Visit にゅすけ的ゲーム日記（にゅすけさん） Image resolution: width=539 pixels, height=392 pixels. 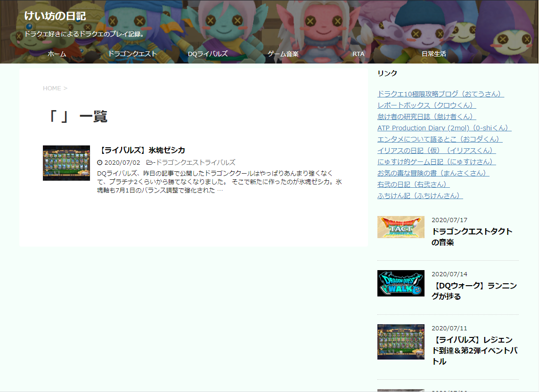[437, 162]
